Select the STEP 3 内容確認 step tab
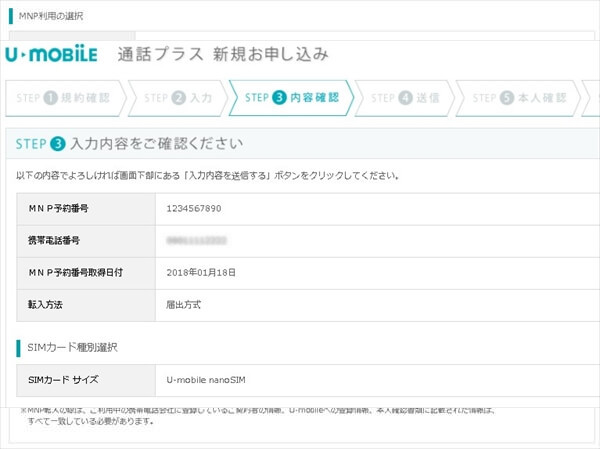Screen dimensions: 600x449 [292, 98]
